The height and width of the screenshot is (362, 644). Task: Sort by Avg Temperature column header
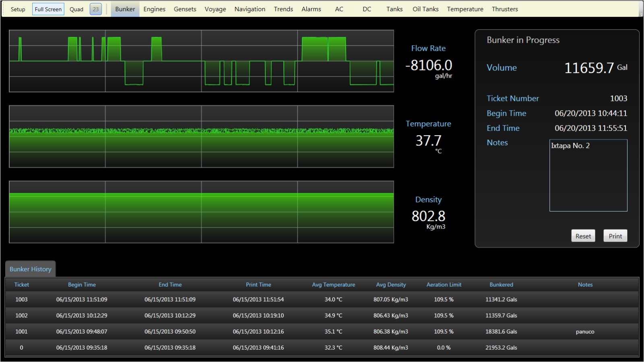pos(333,285)
